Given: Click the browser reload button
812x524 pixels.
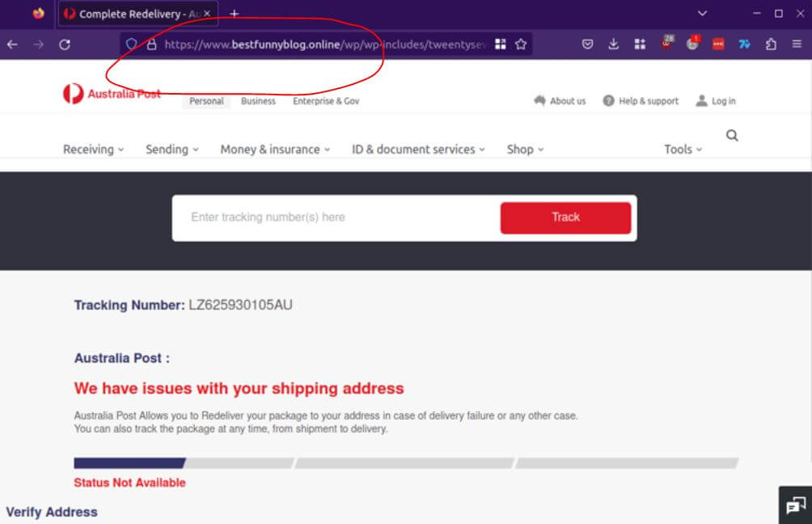Looking at the screenshot, I should tap(65, 44).
